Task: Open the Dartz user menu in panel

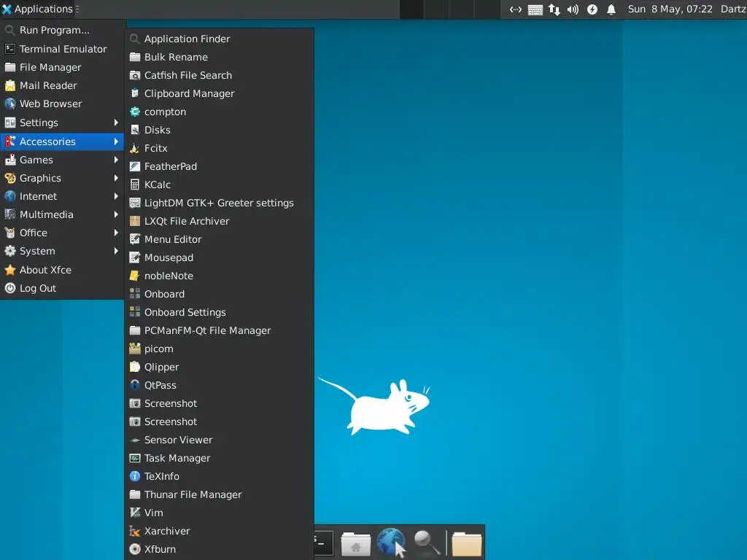Action: (x=733, y=9)
